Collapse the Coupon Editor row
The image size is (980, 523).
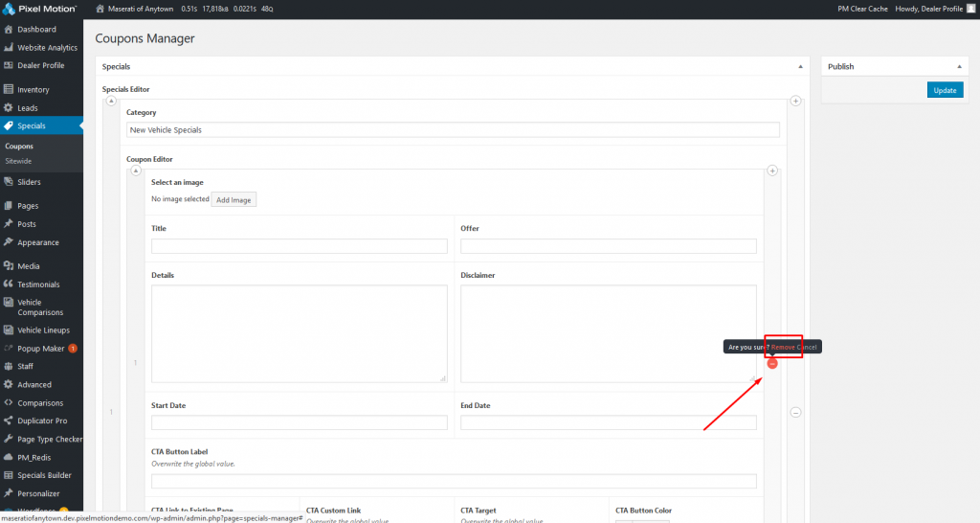tap(136, 171)
